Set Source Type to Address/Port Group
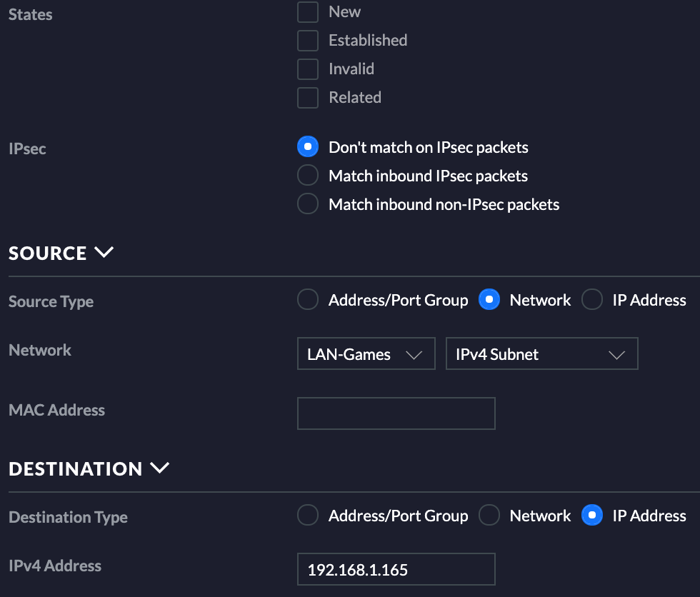 tap(308, 299)
